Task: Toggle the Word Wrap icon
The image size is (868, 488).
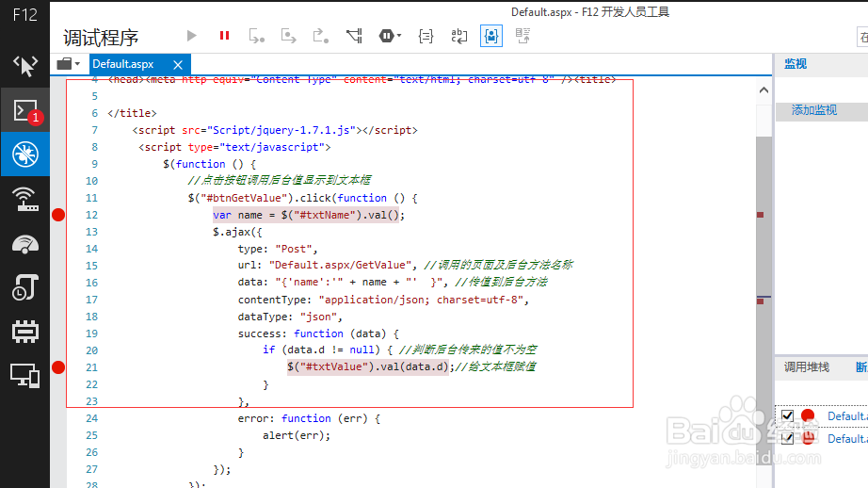Action: [458, 36]
